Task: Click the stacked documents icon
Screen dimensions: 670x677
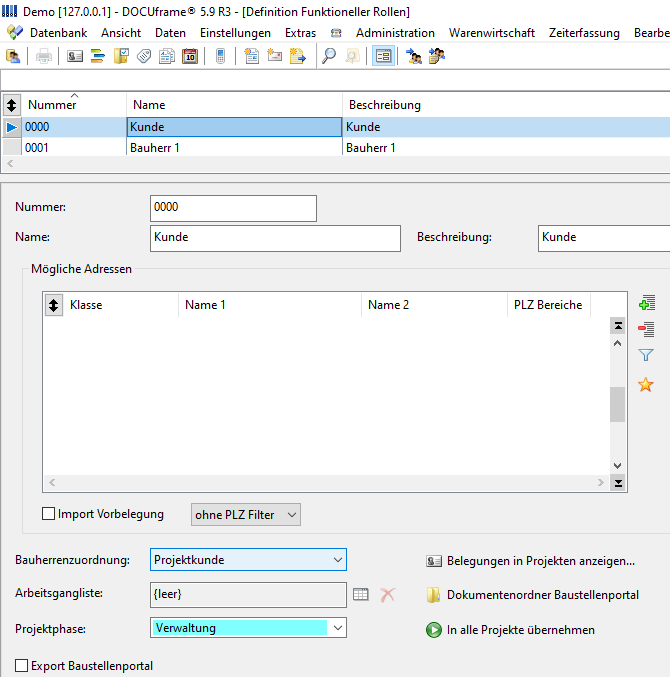Action: click(x=167, y=56)
